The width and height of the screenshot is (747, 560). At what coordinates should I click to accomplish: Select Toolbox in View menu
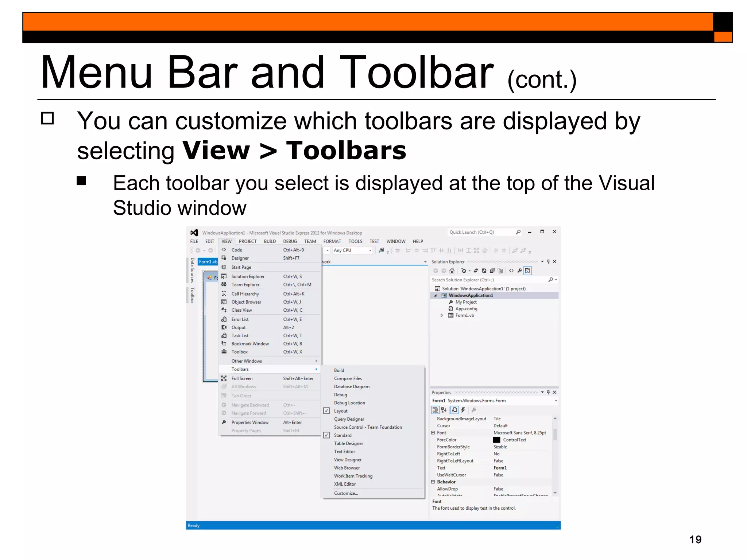coord(270,352)
